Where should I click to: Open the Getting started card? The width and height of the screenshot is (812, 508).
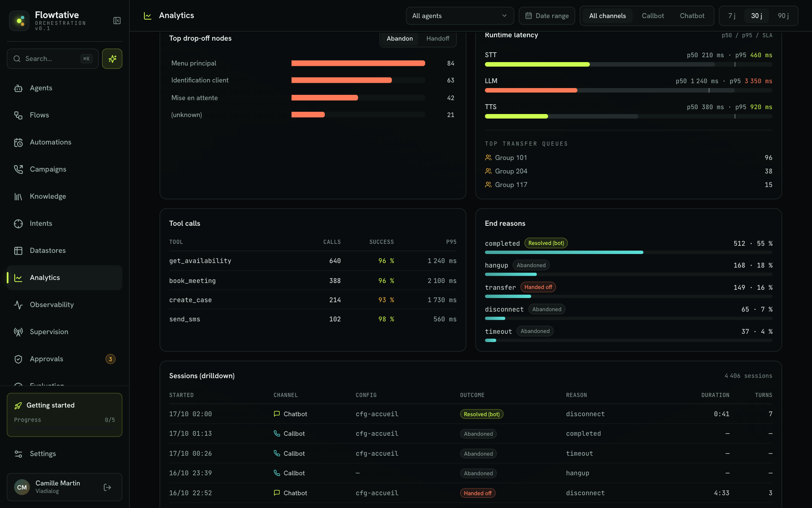[64, 415]
